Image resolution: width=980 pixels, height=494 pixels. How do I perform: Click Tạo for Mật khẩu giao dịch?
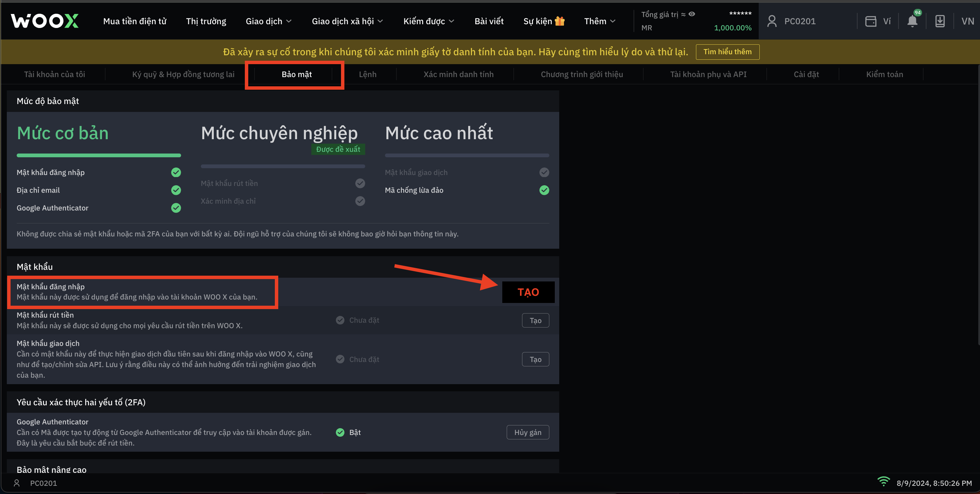click(535, 359)
